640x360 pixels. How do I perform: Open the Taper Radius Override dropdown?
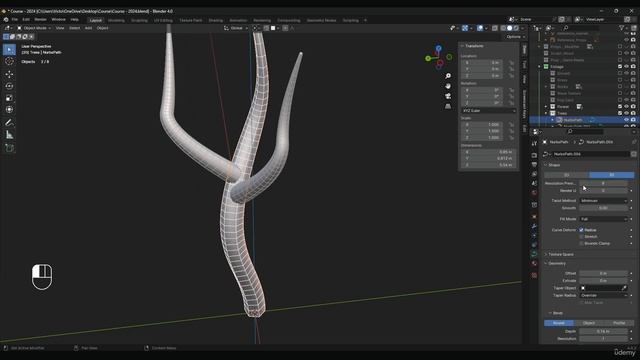tap(604, 296)
